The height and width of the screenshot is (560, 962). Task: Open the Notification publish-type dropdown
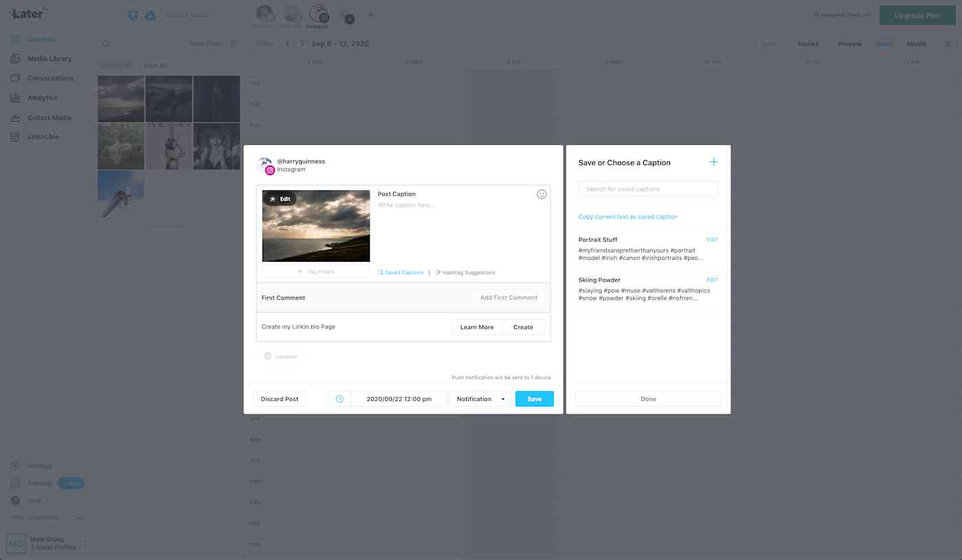(x=480, y=399)
